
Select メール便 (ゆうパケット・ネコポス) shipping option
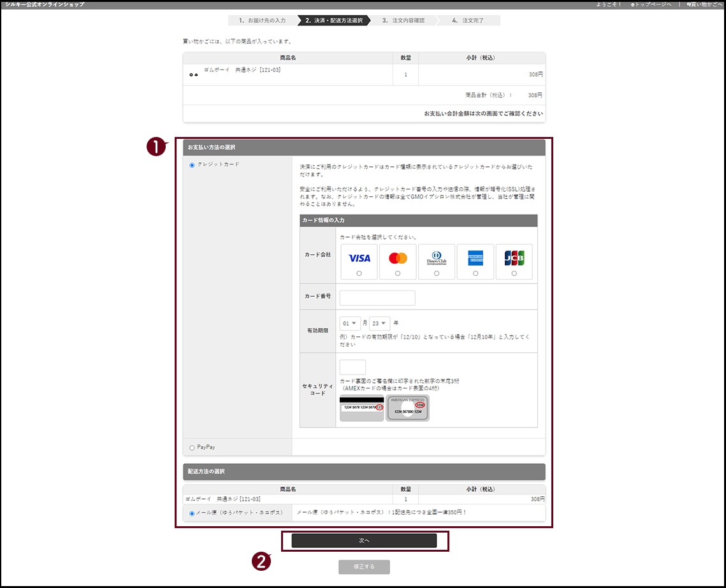point(192,513)
